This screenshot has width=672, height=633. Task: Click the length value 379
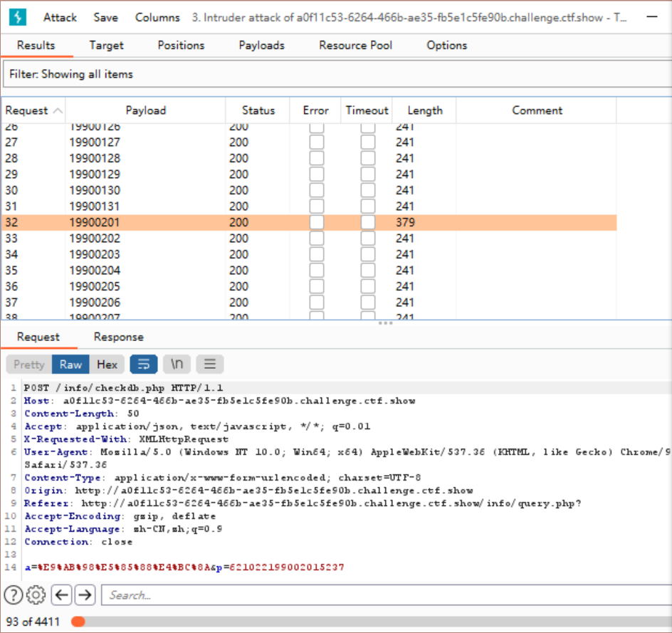point(405,222)
